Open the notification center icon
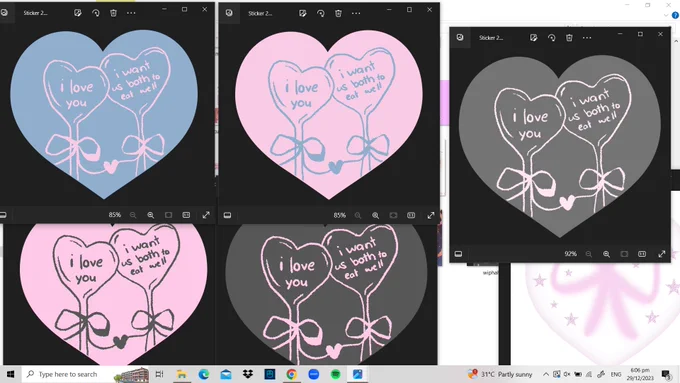The image size is (680, 383). [666, 374]
